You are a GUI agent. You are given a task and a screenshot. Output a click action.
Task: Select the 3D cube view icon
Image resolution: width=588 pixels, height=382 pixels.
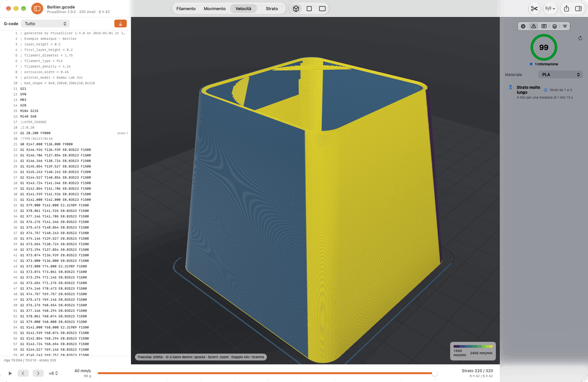(x=296, y=8)
